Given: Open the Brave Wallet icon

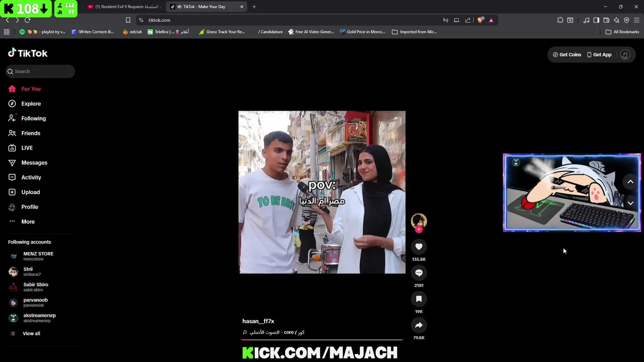Looking at the screenshot, I should (x=606, y=20).
